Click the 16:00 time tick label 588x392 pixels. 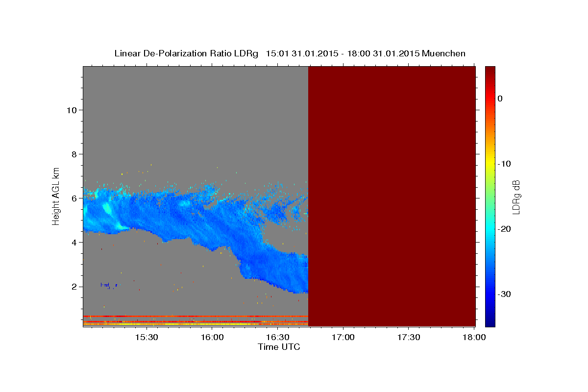tap(212, 337)
